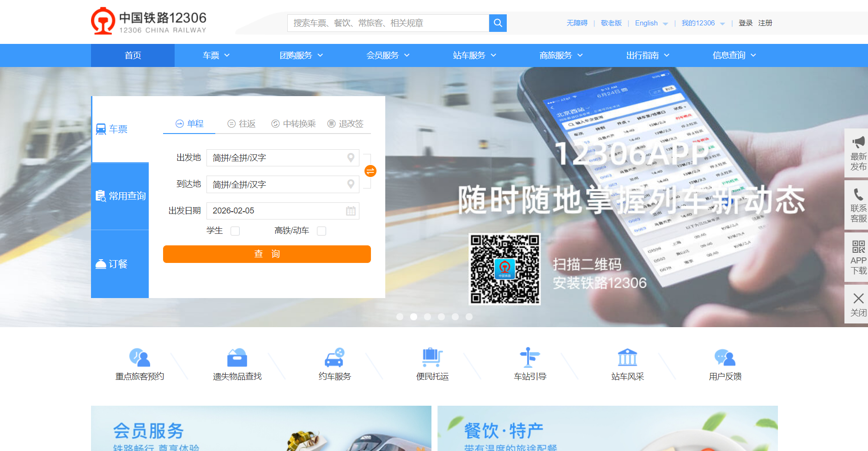
Task: Expand the 我的12306 account dropdown
Action: pyautogui.click(x=703, y=23)
